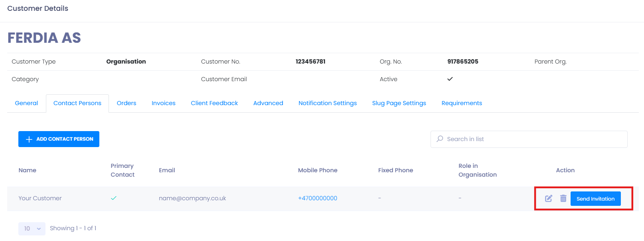Image resolution: width=644 pixels, height=241 pixels.
Task: Open the Notification Settings tab
Action: tap(328, 103)
